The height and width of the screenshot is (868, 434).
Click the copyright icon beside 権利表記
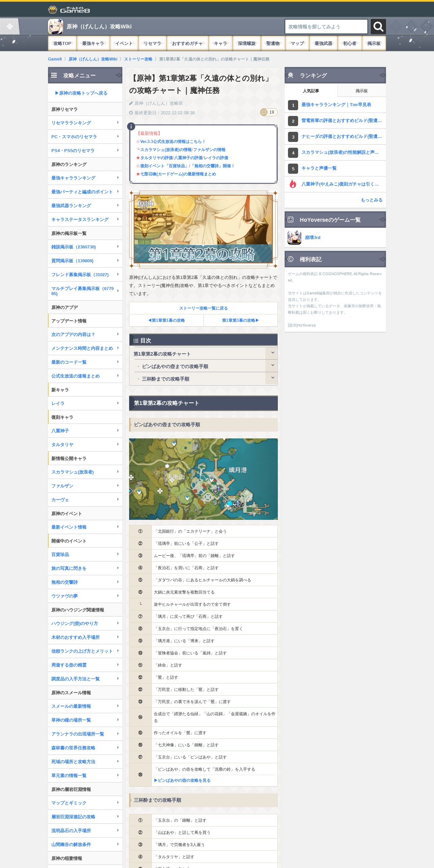(x=291, y=259)
